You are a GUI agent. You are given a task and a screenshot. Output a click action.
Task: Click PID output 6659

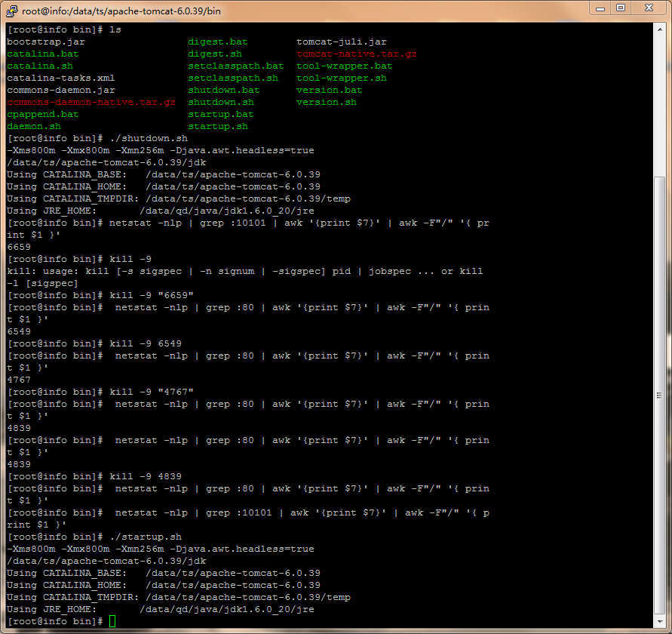pyautogui.click(x=19, y=247)
